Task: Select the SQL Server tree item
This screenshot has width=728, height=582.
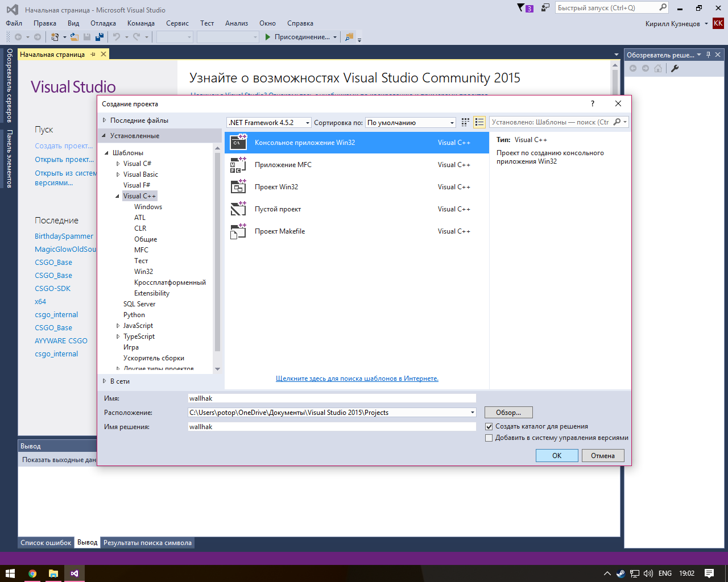Action: (139, 304)
